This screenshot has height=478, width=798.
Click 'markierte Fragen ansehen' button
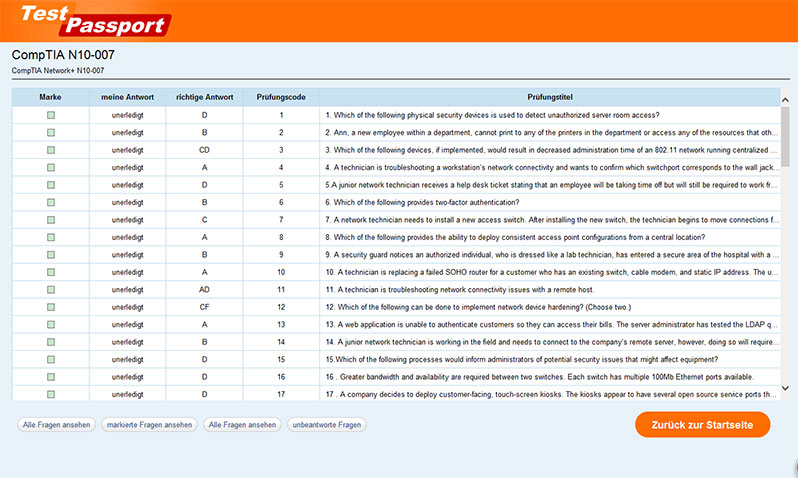click(x=150, y=425)
